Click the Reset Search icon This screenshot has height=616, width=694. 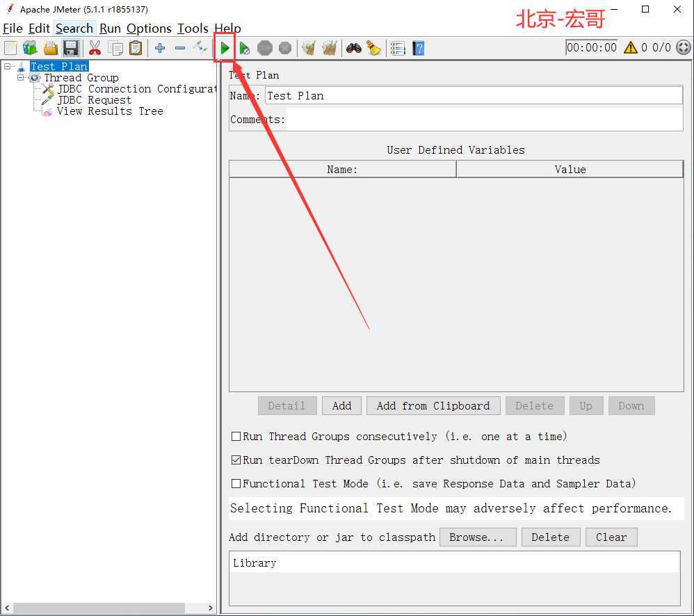tap(374, 48)
